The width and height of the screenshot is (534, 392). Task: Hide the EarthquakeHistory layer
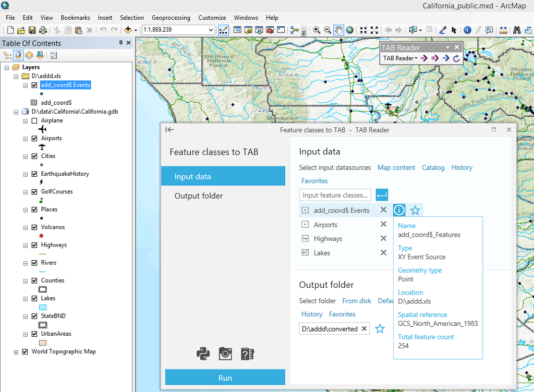(x=34, y=174)
